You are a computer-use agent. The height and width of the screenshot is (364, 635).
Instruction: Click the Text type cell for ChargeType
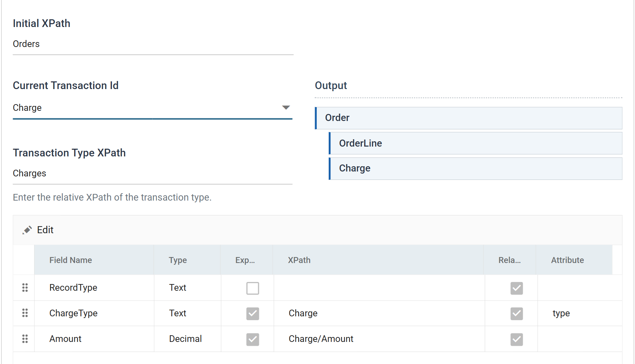(x=187, y=313)
